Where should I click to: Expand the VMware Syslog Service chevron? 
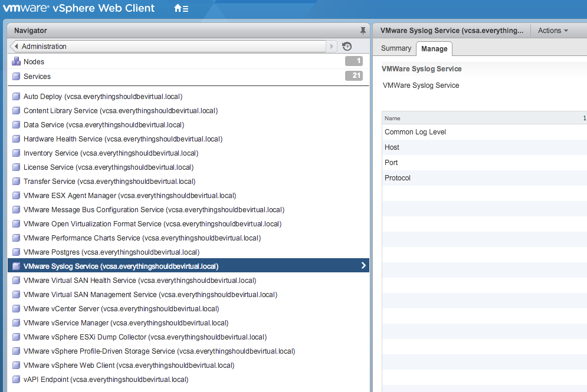click(x=363, y=266)
